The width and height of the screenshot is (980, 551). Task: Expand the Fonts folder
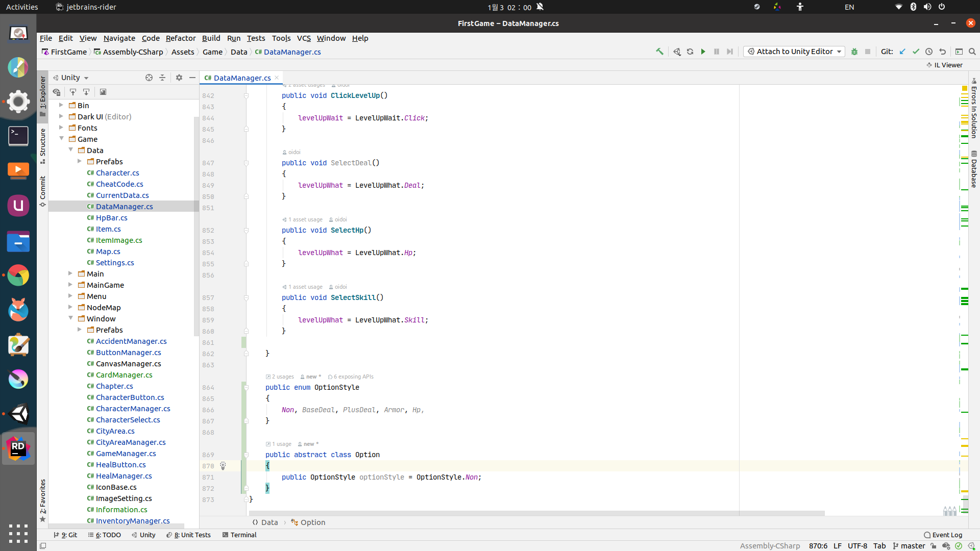[61, 128]
